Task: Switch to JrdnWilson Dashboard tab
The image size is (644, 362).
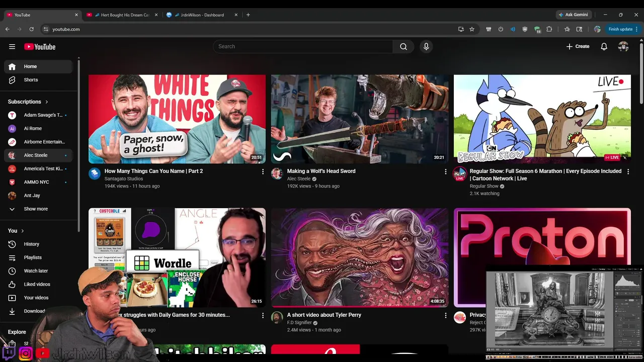Action: tap(201, 15)
